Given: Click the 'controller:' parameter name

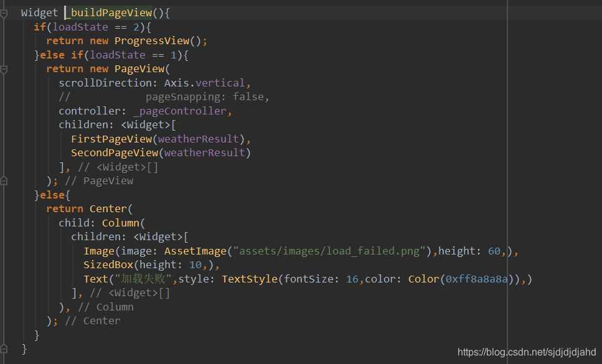Looking at the screenshot, I should tap(93, 111).
